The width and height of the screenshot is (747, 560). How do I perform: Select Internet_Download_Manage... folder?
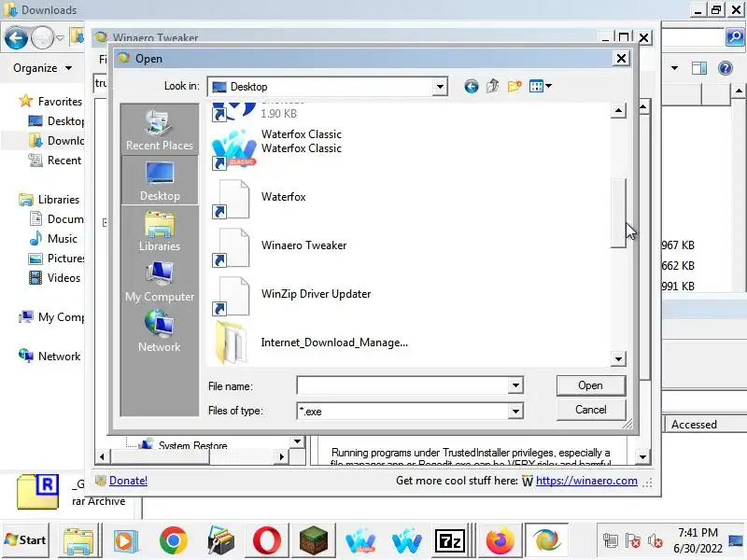click(x=310, y=343)
